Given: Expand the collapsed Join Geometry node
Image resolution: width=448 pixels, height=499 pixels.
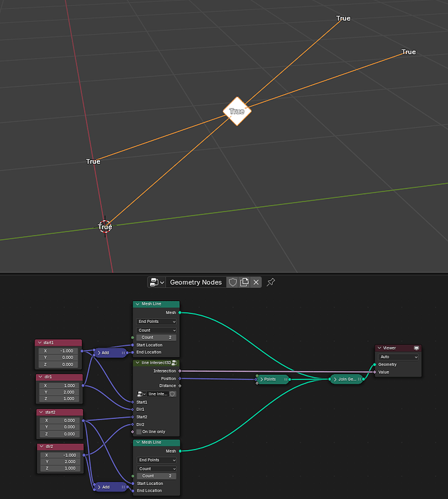Looking at the screenshot, I should [335, 380].
